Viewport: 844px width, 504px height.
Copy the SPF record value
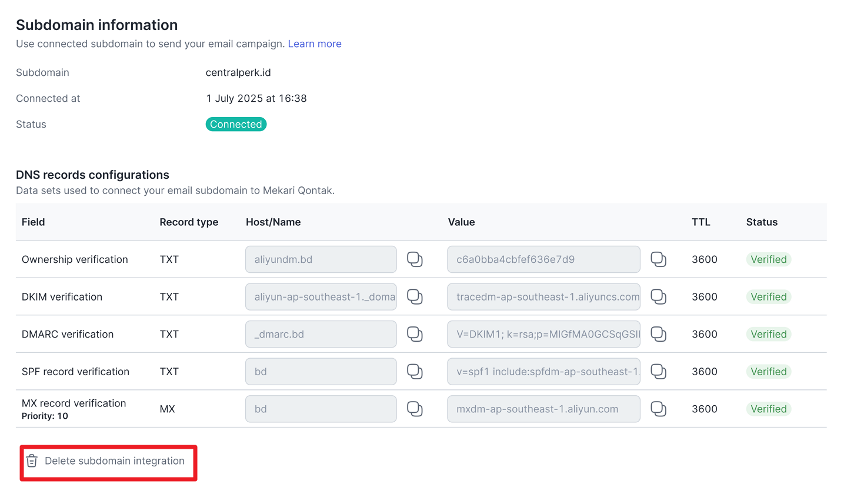658,372
